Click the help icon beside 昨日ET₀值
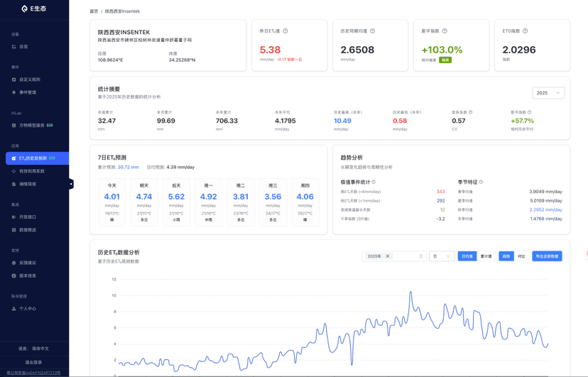This screenshot has height=377, width=588. coord(285,31)
